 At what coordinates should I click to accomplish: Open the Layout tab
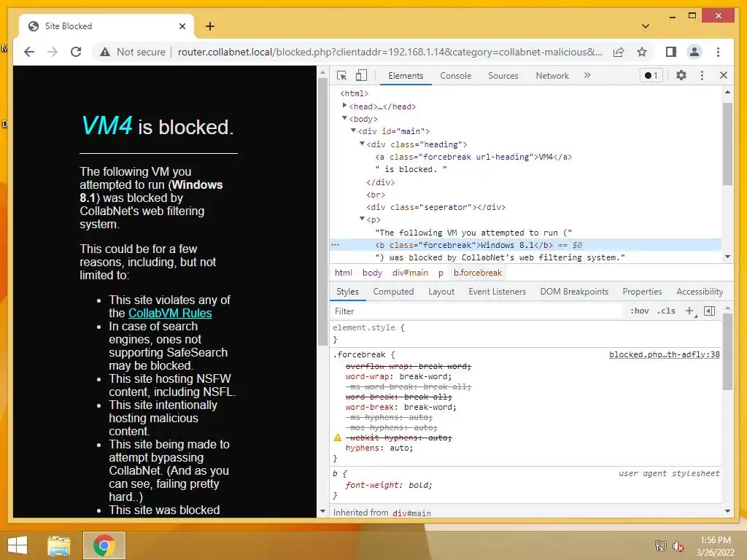441,292
